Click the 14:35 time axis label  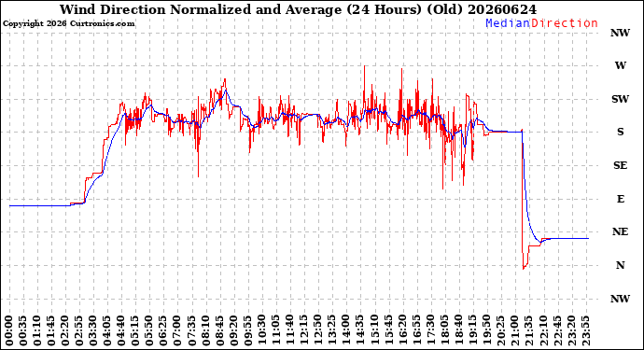(x=360, y=331)
